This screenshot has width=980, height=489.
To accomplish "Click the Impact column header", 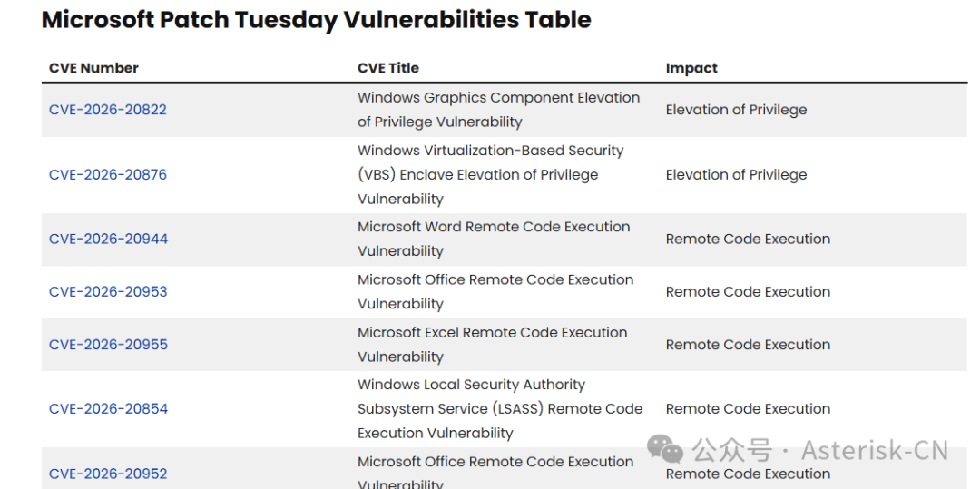I will click(691, 68).
